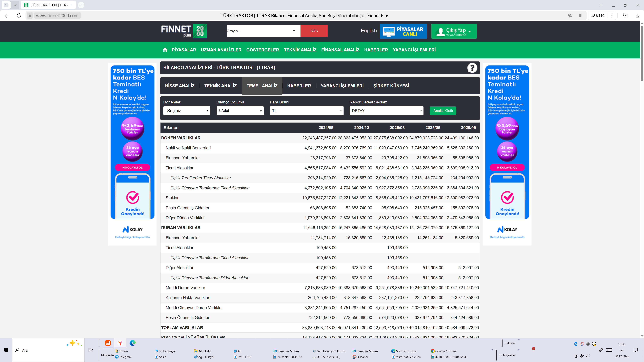
Task: Expand the Dönemler 'Seçiniz' dropdown
Action: coord(187,111)
